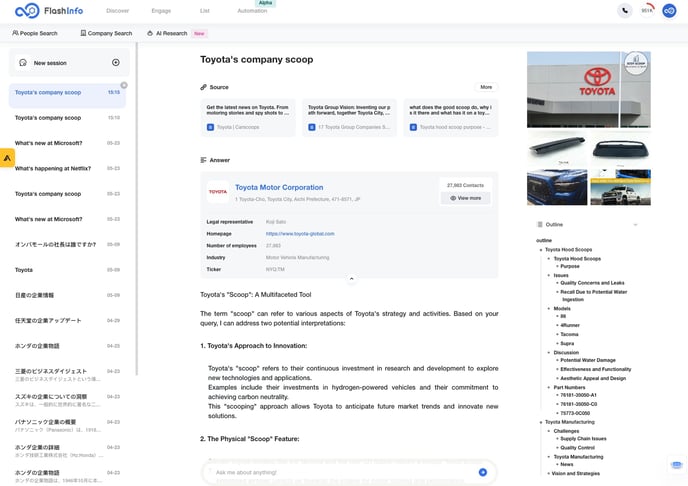
Task: Click the scoop badge on the main image
Action: tap(636, 63)
